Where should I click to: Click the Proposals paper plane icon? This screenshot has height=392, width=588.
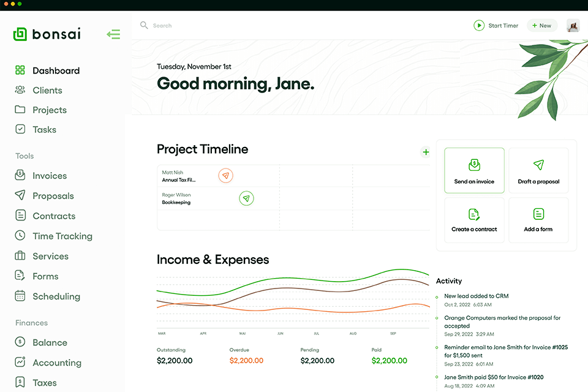[20, 195]
